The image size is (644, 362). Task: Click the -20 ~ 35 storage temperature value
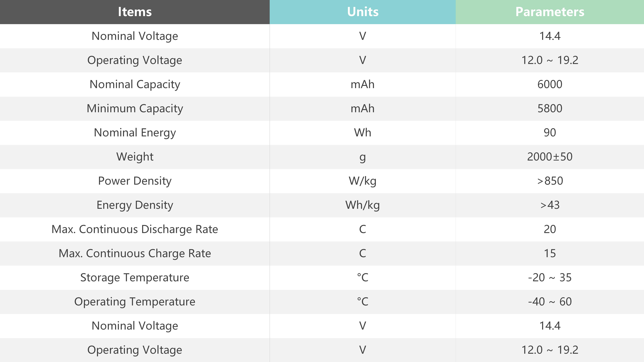[x=550, y=278]
